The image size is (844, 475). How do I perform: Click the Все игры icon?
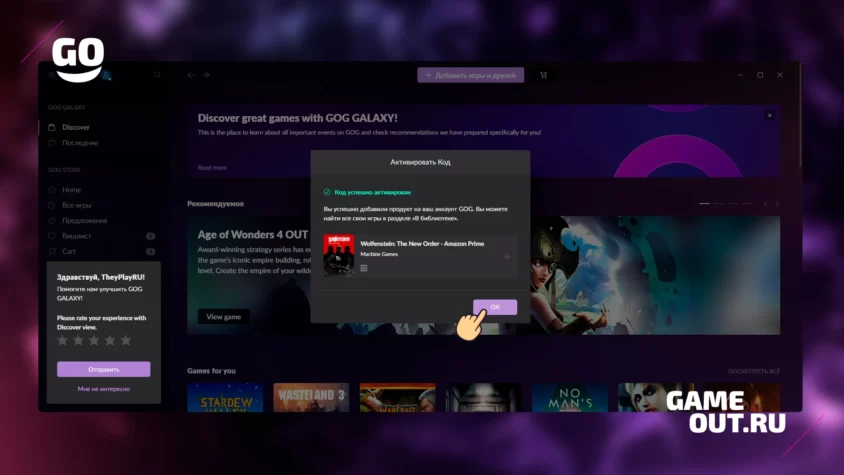pos(52,205)
